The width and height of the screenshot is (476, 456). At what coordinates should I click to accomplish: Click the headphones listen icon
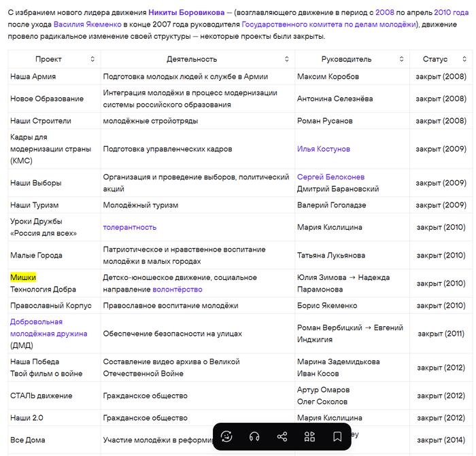(x=255, y=436)
